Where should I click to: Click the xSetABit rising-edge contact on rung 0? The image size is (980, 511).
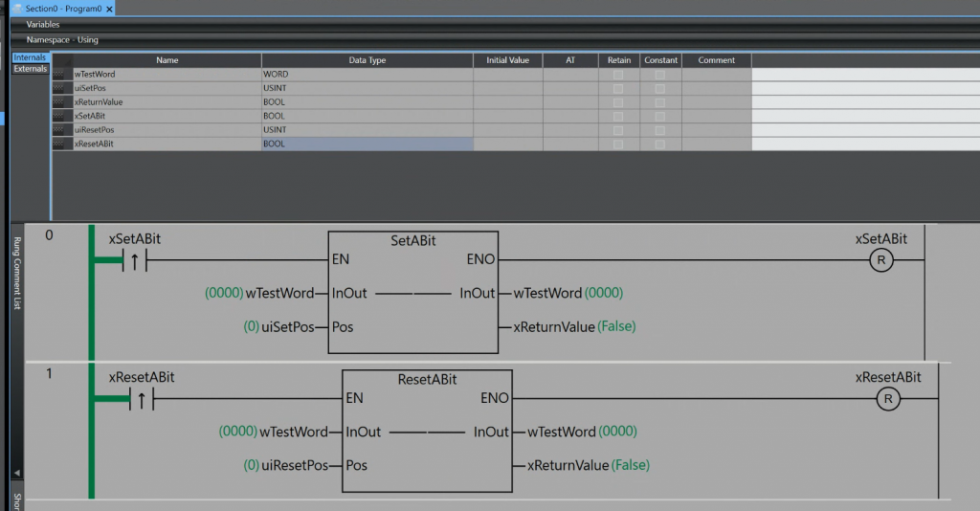[134, 260]
